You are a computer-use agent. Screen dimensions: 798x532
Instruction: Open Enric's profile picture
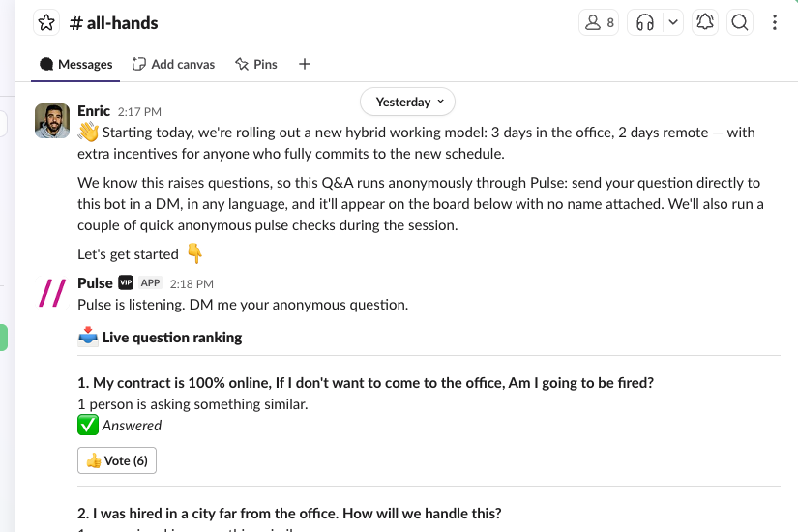coord(52,121)
